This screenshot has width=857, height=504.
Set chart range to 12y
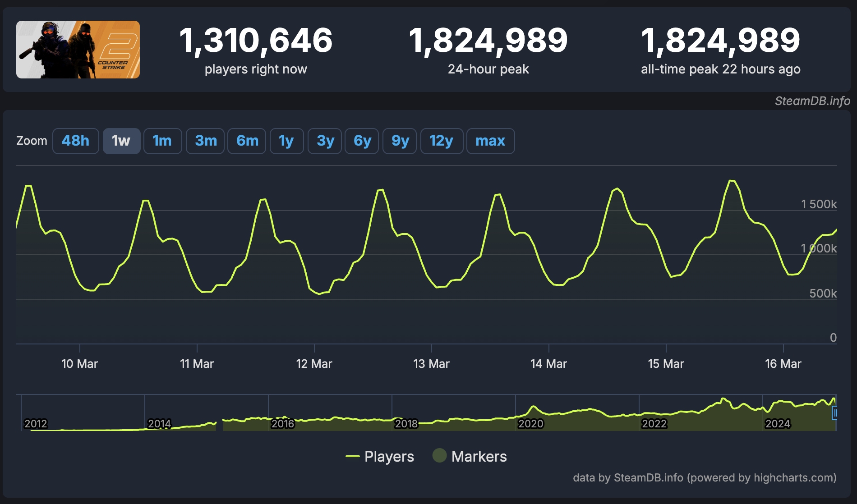tap(442, 141)
